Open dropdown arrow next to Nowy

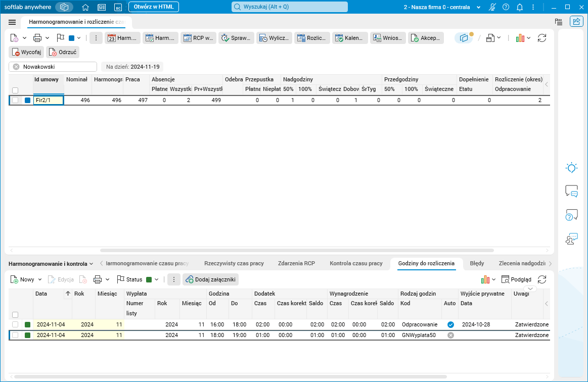pos(40,279)
